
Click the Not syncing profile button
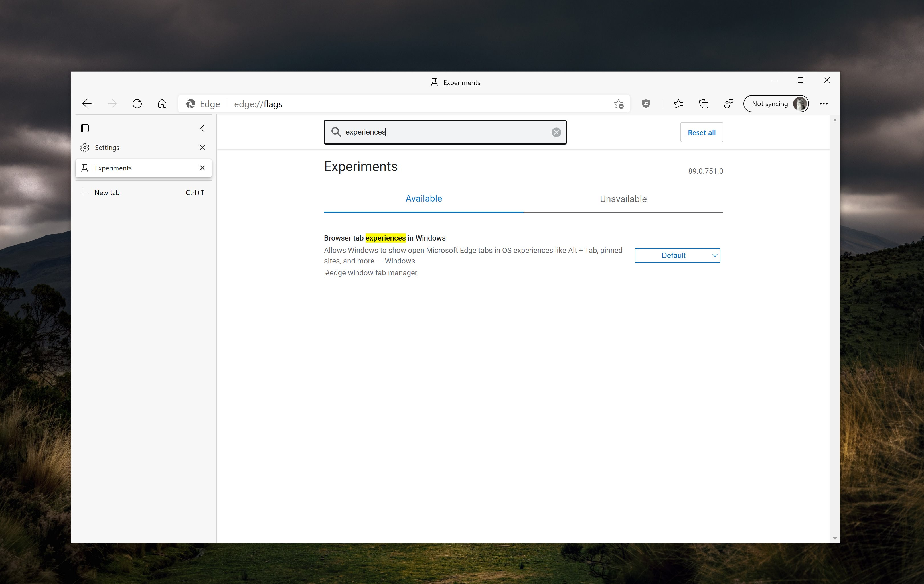tap(776, 103)
